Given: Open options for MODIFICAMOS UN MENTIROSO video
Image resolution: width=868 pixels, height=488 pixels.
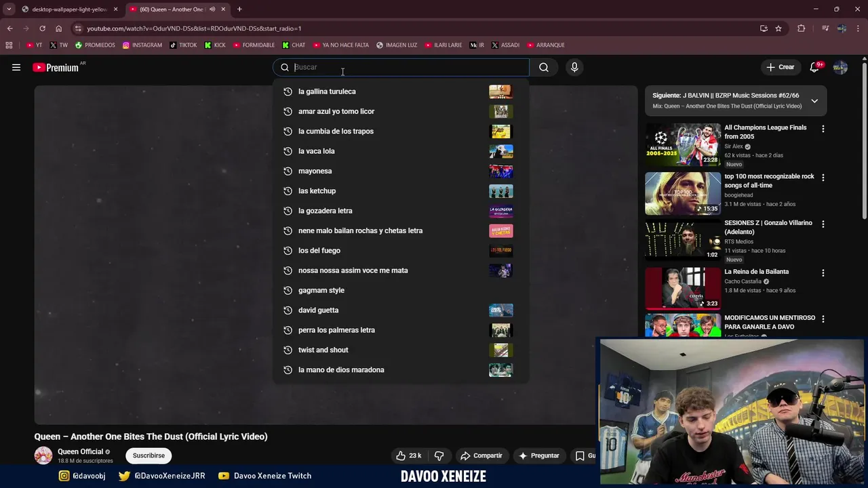Looking at the screenshot, I should [x=823, y=319].
